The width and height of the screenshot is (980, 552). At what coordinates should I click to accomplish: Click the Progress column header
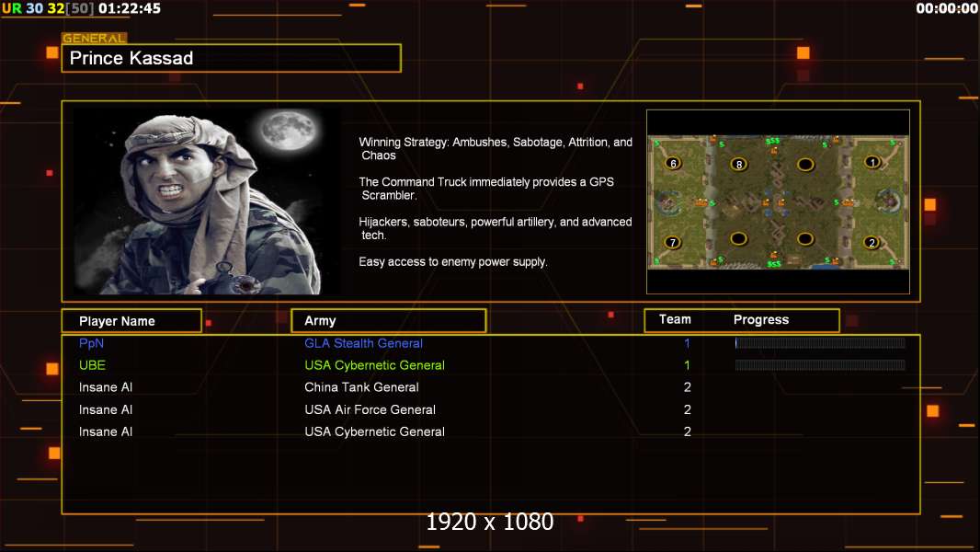[x=761, y=319]
